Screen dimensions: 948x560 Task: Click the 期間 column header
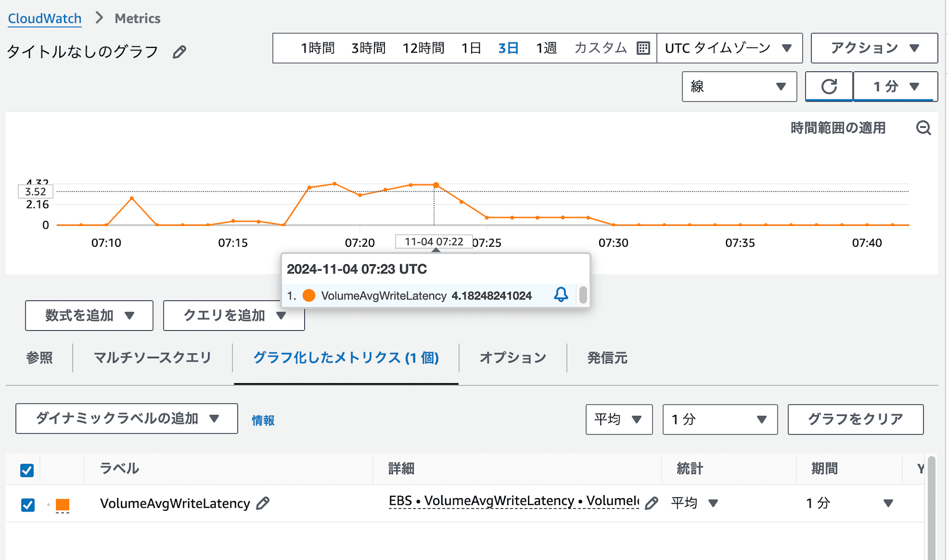pos(824,469)
